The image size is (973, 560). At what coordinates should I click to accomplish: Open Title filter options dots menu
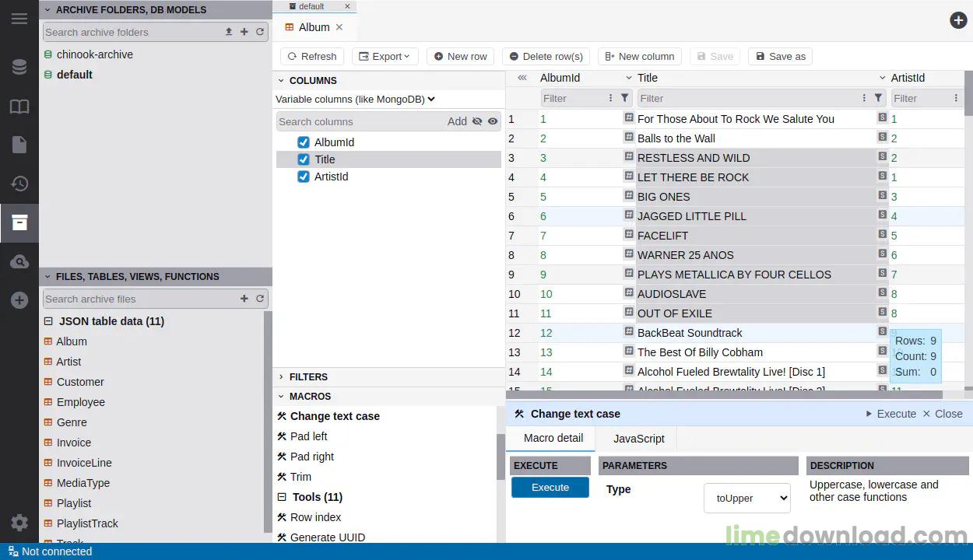[x=864, y=98]
